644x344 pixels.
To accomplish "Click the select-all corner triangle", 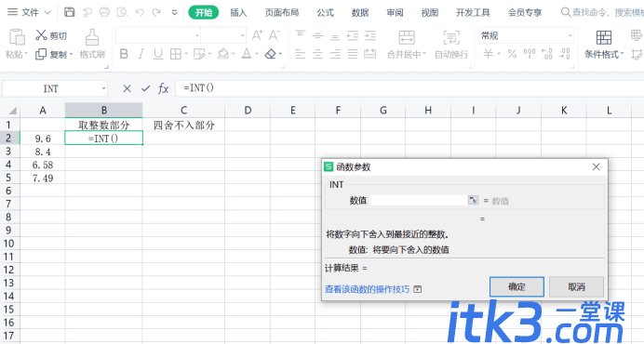I will click(13, 111).
